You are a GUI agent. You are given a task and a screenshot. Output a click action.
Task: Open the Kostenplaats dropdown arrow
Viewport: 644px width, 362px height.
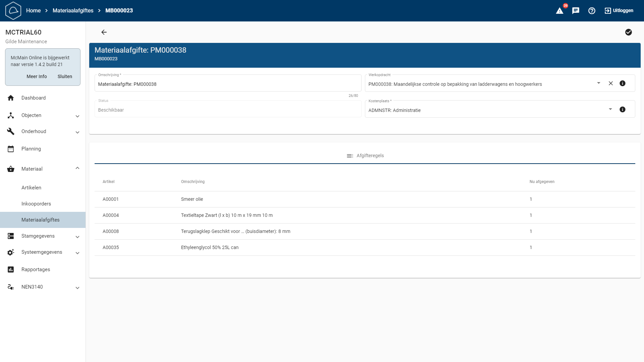click(x=610, y=109)
